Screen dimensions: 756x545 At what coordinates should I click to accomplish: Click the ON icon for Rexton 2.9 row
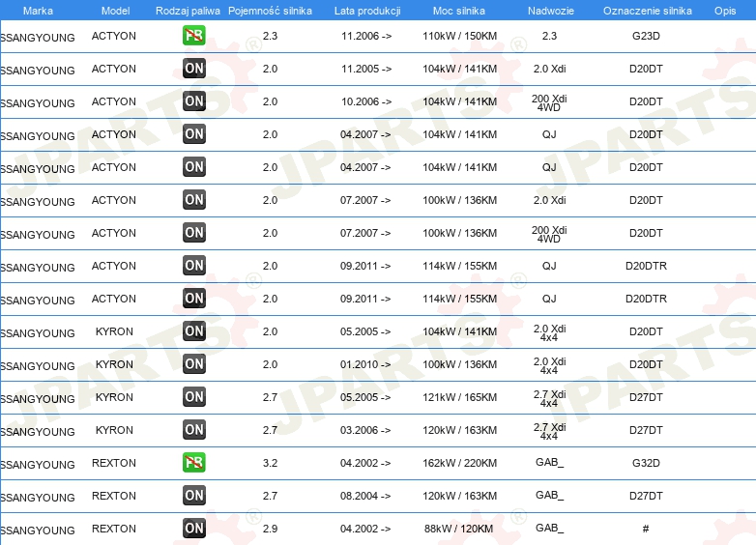(x=194, y=529)
